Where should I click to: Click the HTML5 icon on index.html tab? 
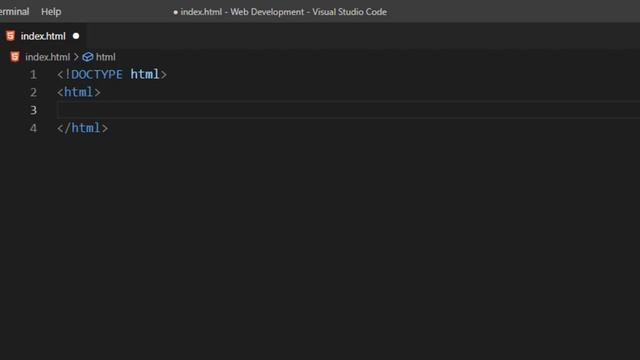10,36
